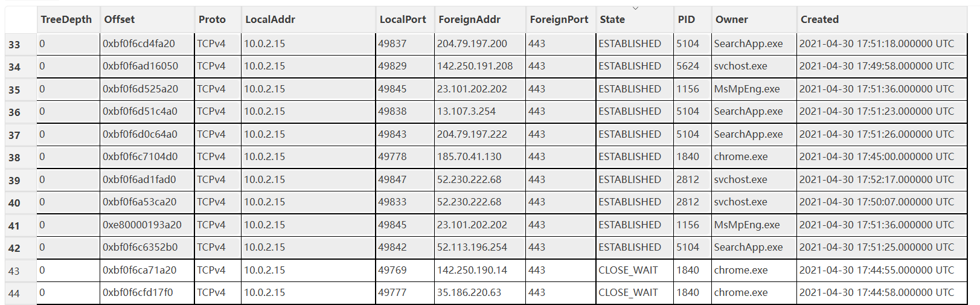
Task: Select row number 33
Action: tap(14, 45)
